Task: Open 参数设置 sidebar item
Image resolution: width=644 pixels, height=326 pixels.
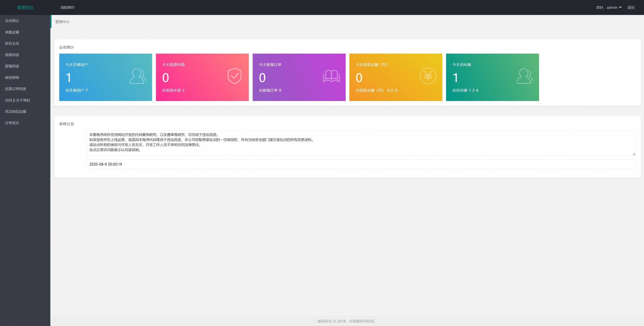Action: 12,32
